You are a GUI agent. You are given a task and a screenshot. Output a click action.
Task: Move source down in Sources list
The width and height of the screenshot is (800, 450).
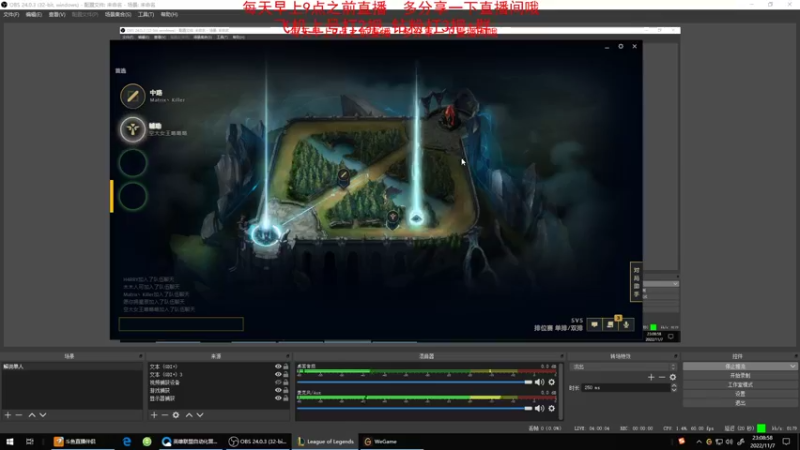(200, 415)
